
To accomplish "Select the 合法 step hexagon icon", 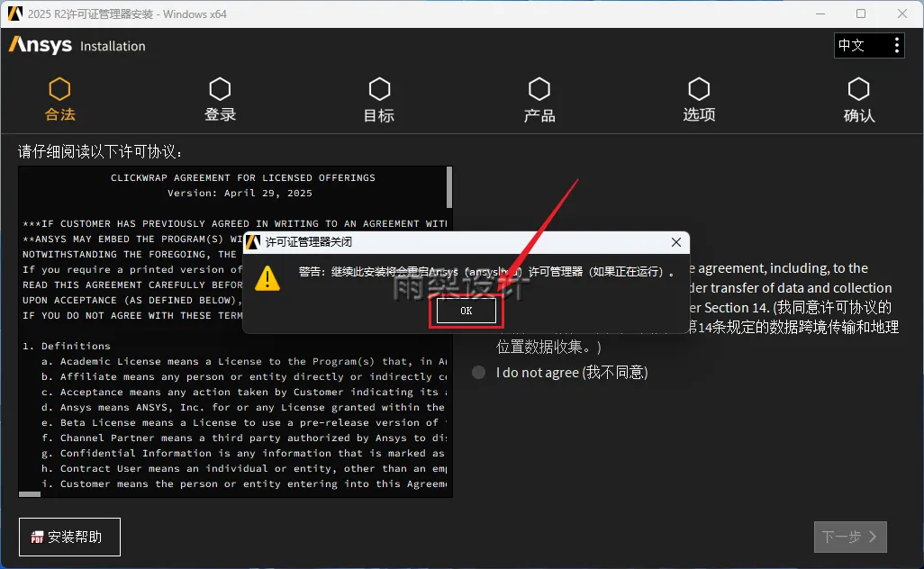I will point(59,89).
